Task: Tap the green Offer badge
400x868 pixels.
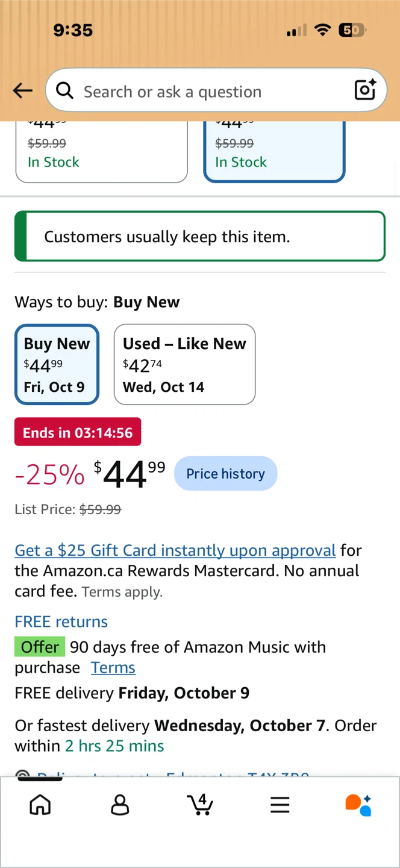Action: point(40,647)
